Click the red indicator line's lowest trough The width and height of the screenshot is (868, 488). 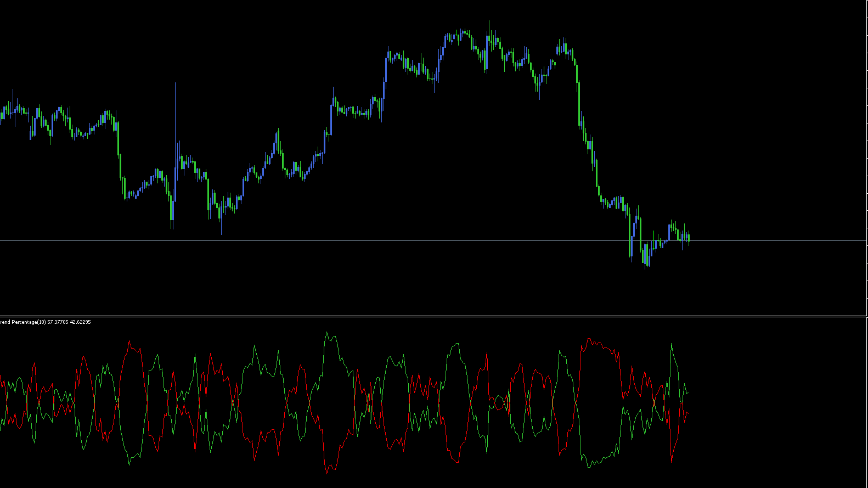[327, 472]
